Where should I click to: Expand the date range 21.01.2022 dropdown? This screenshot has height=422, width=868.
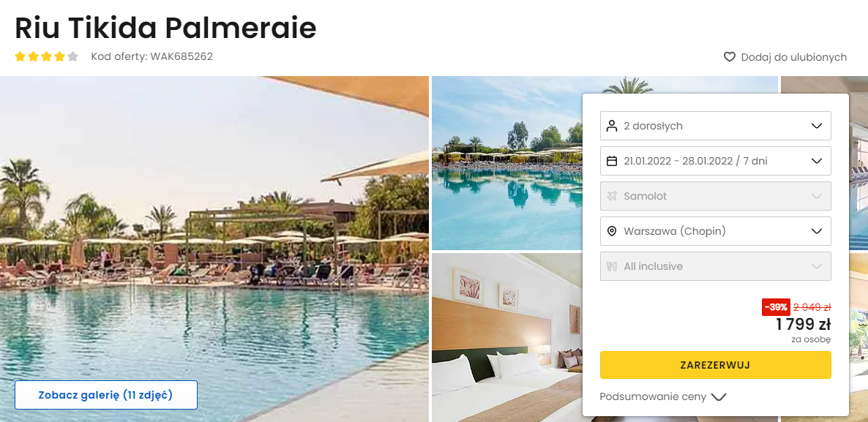(715, 161)
